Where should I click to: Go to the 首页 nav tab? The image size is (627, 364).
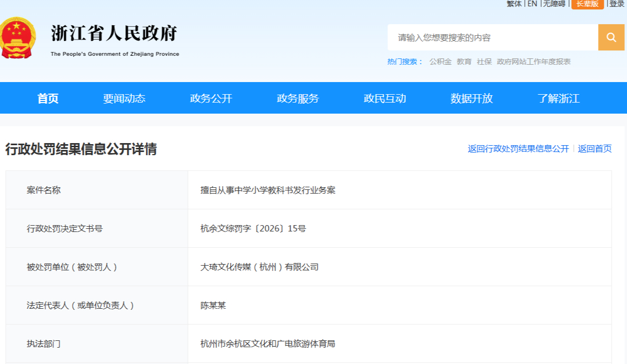[48, 98]
